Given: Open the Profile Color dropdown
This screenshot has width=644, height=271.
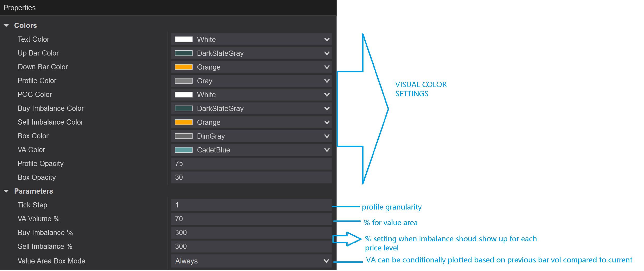Looking at the screenshot, I should click(x=327, y=81).
